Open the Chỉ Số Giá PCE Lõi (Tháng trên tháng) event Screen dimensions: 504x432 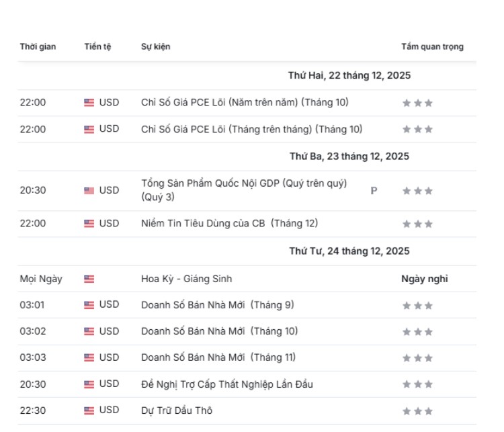251,129
